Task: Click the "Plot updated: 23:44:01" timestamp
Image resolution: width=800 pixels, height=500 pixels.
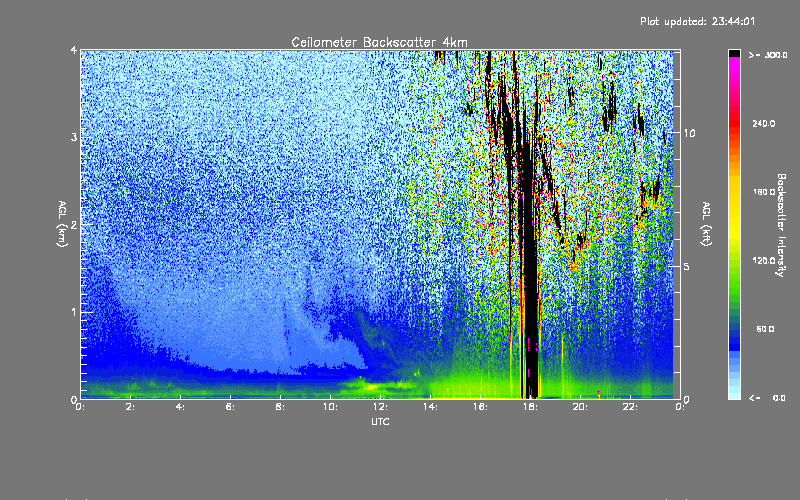Action: click(697, 21)
